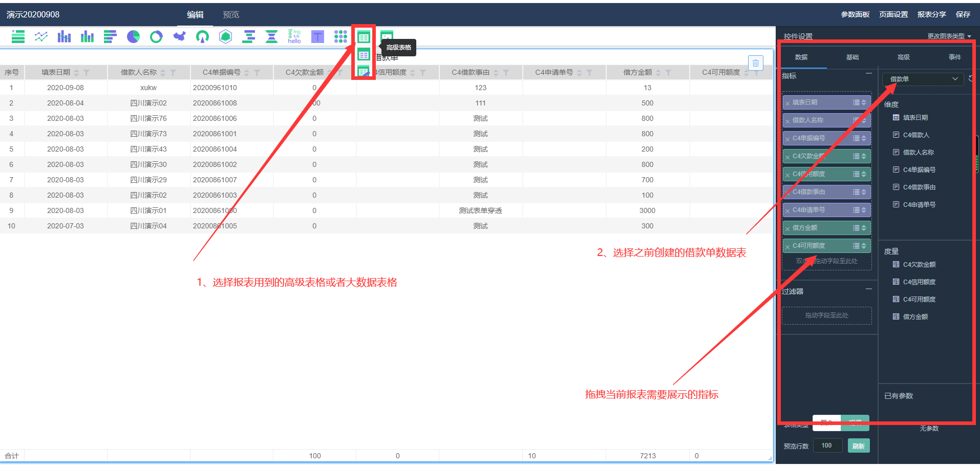Remove C4可用额度 from indicator list

tap(787, 247)
